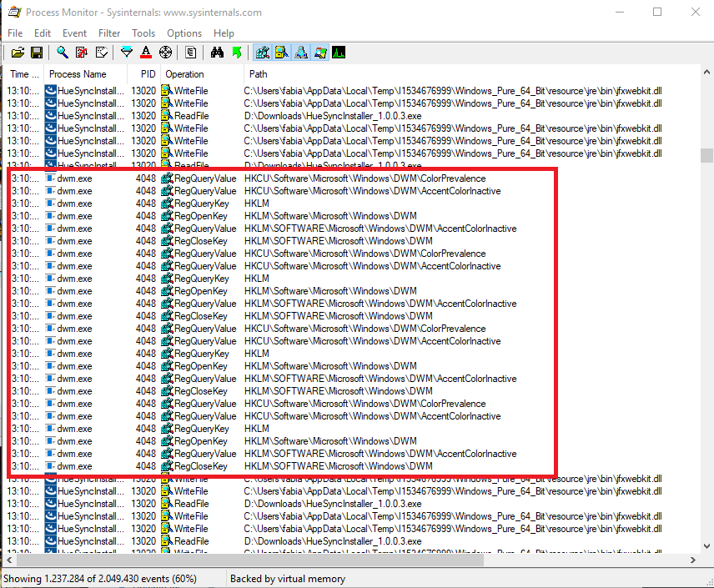
Task: Click the Path column header
Action: pos(471,74)
